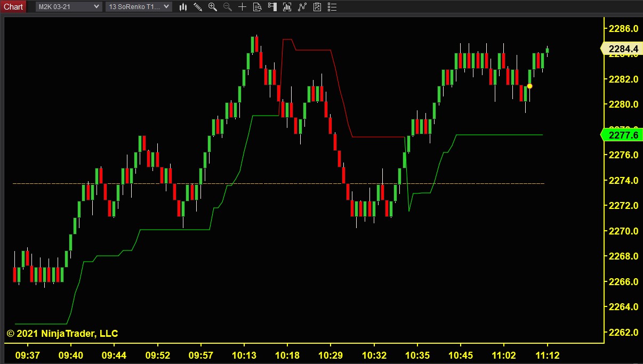The height and width of the screenshot is (364, 643).
Task: Click the 10:29 time axis label
Action: [x=330, y=355]
